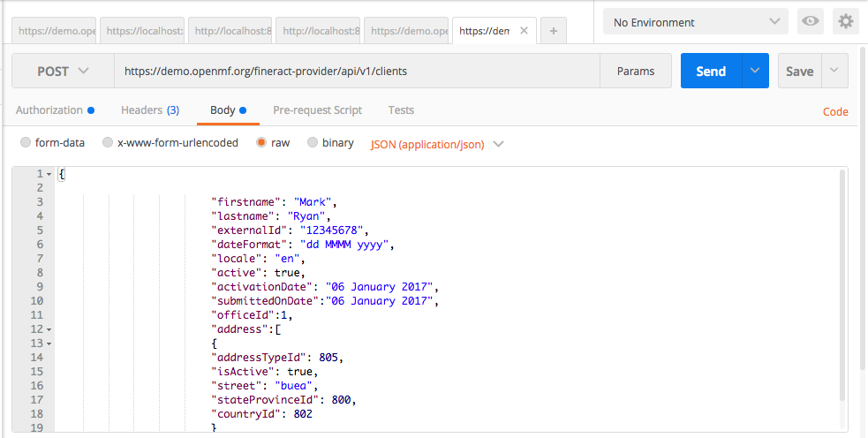Add a new request tab with plus

[554, 31]
